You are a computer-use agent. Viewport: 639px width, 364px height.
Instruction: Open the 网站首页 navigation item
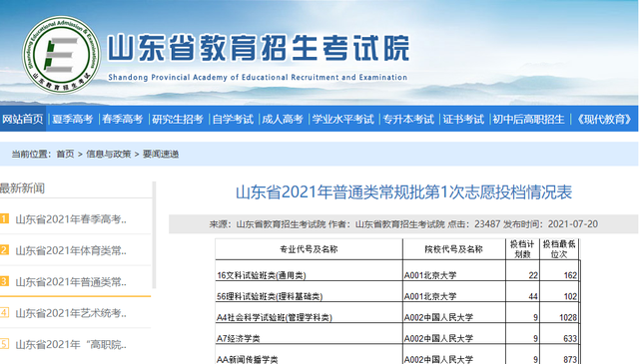pos(23,119)
